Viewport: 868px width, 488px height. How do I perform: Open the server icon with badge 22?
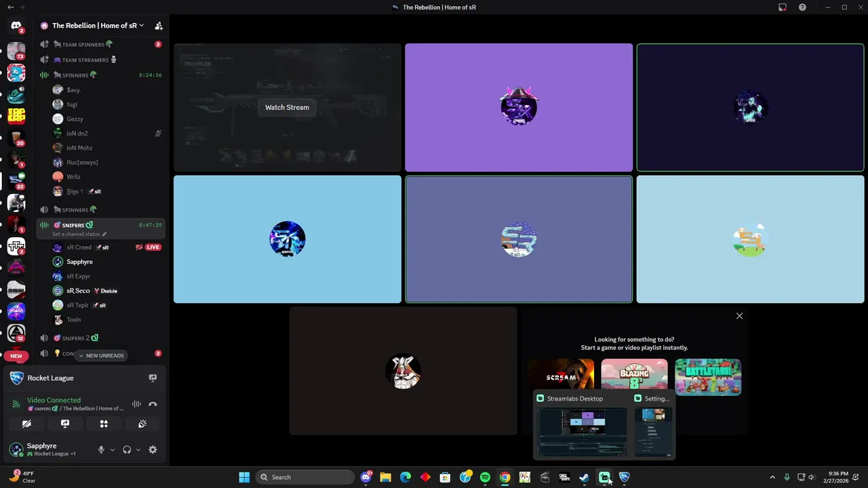16,180
